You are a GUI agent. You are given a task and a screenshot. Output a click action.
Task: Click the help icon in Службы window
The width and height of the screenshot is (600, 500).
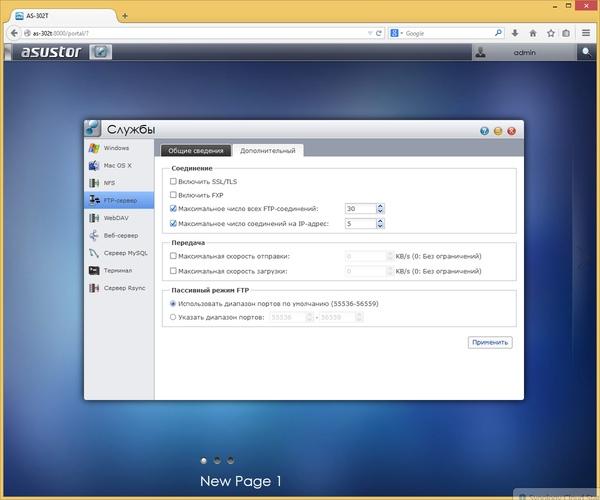[484, 131]
